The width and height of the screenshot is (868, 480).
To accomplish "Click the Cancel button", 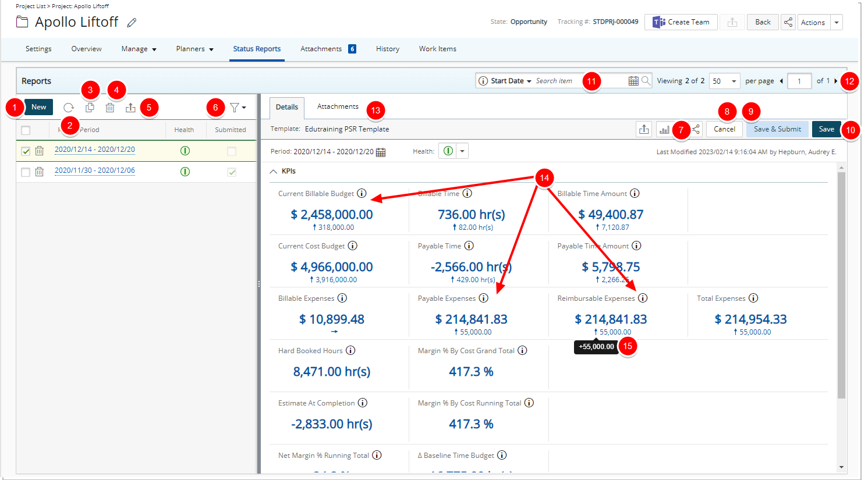I will (x=724, y=129).
